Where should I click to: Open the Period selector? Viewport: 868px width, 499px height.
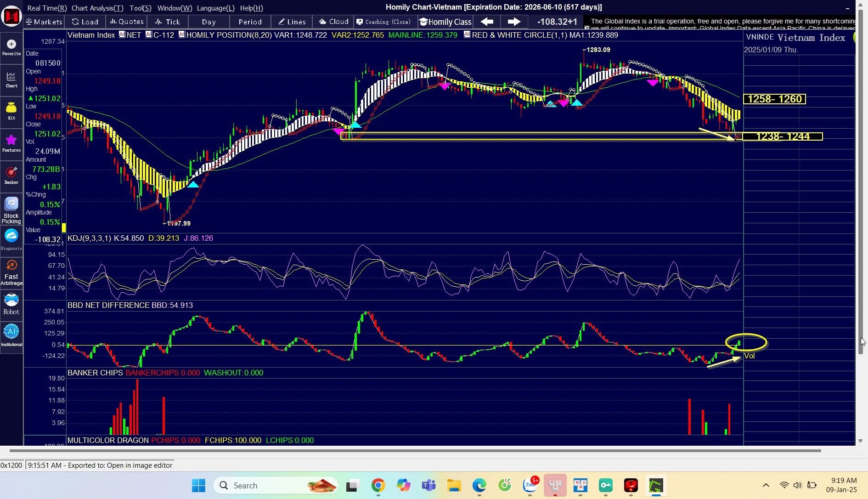tap(250, 22)
